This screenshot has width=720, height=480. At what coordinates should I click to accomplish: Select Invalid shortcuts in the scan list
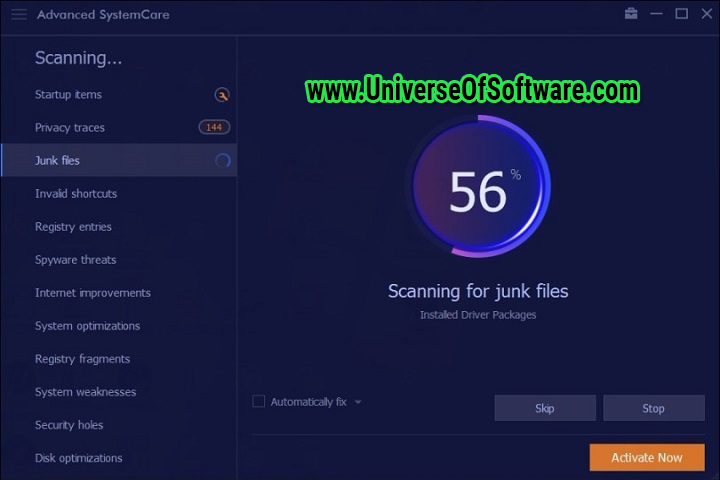click(119, 193)
